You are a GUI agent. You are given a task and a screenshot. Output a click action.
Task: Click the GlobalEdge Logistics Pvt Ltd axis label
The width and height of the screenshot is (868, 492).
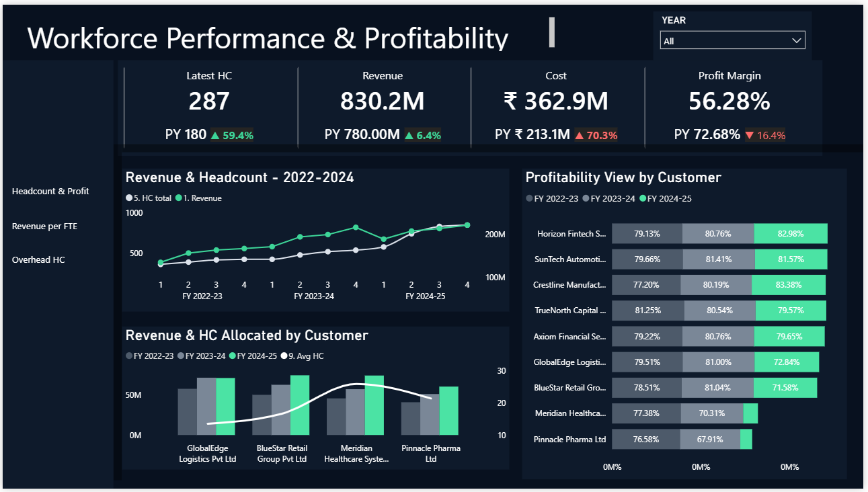pyautogui.click(x=208, y=454)
